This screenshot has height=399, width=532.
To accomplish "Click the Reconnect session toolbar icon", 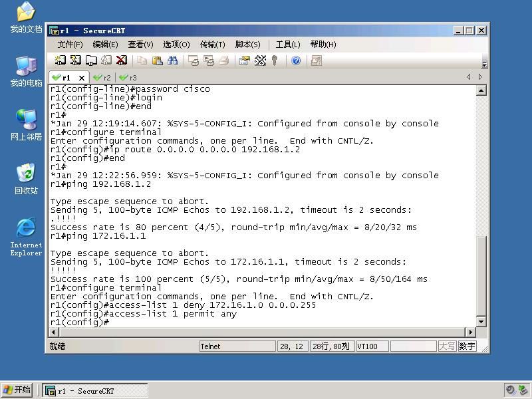I will [x=106, y=61].
